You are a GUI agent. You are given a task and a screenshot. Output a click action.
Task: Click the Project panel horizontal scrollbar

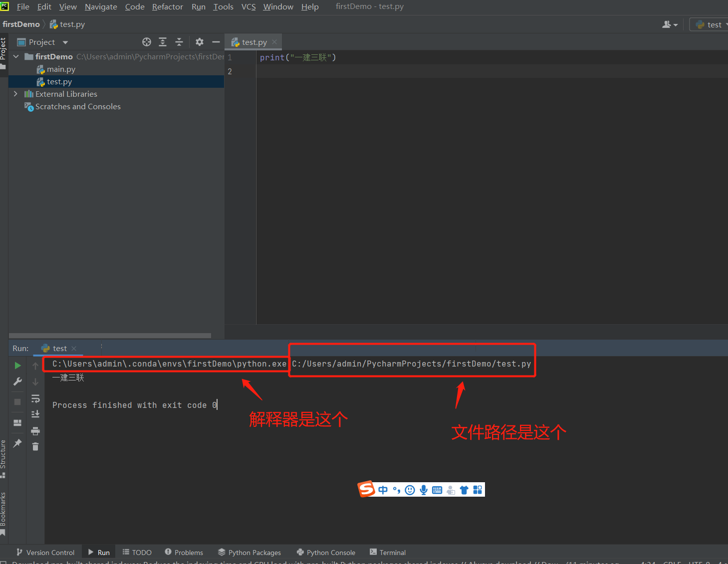click(x=110, y=336)
